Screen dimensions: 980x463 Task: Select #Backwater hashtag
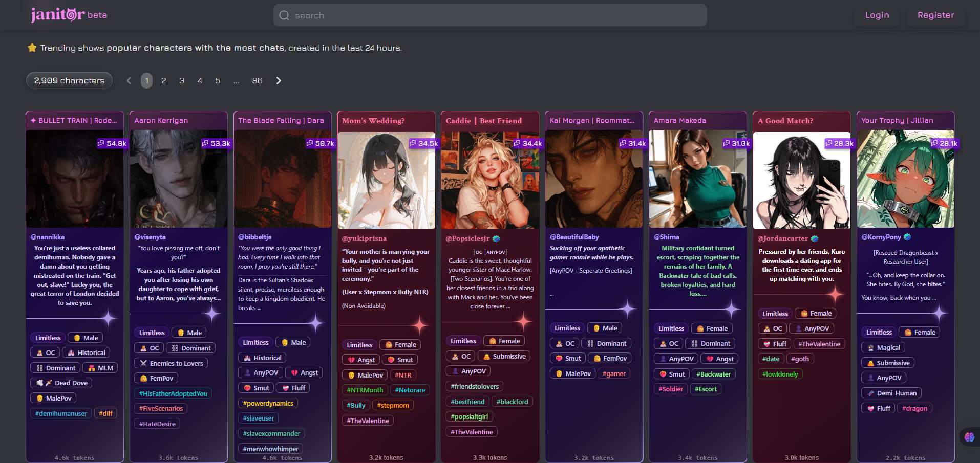click(713, 374)
